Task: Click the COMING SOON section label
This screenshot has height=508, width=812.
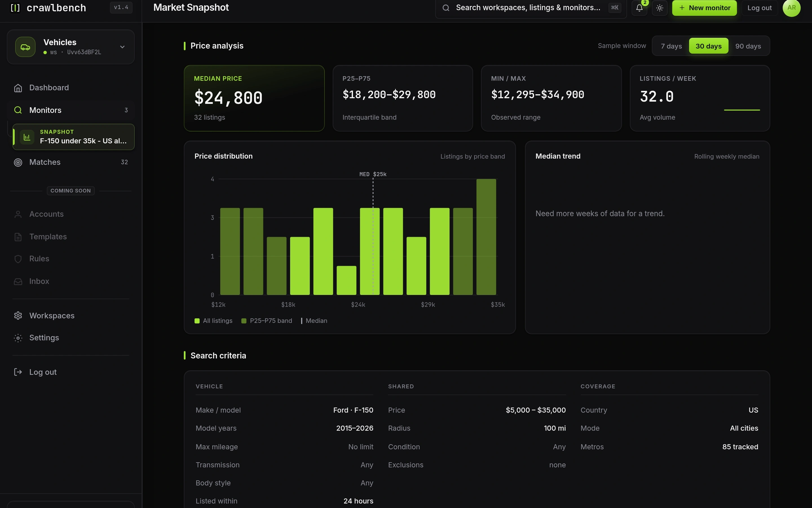Action: (70, 191)
